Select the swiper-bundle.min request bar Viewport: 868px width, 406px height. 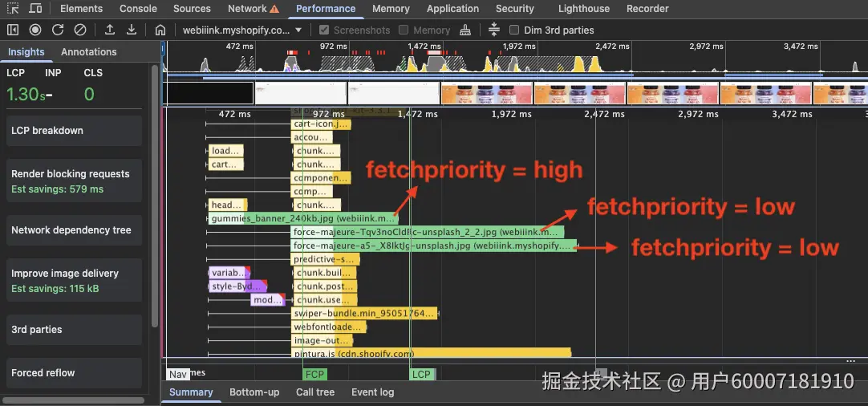(364, 314)
